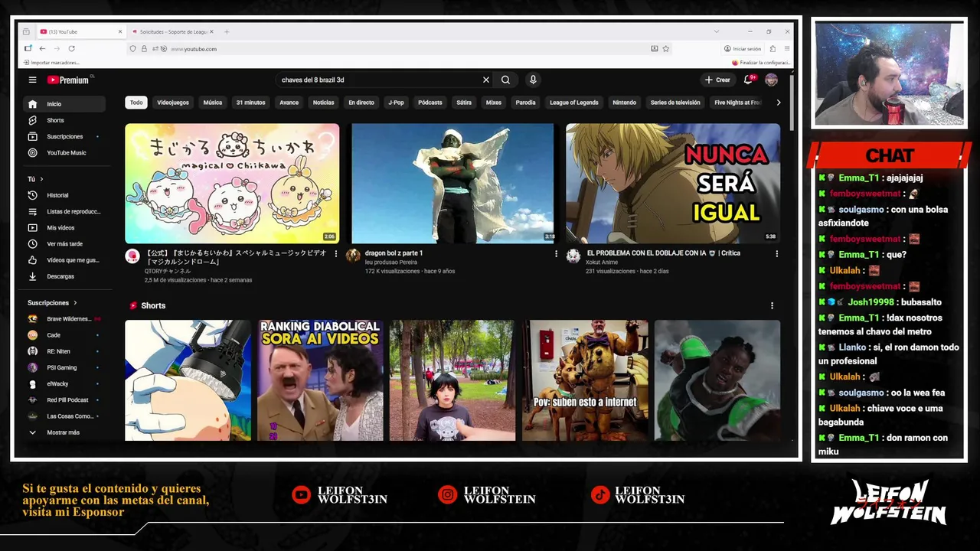Viewport: 980px width, 551px height.
Task: Filter by the J-Pop chip
Action: tap(396, 103)
